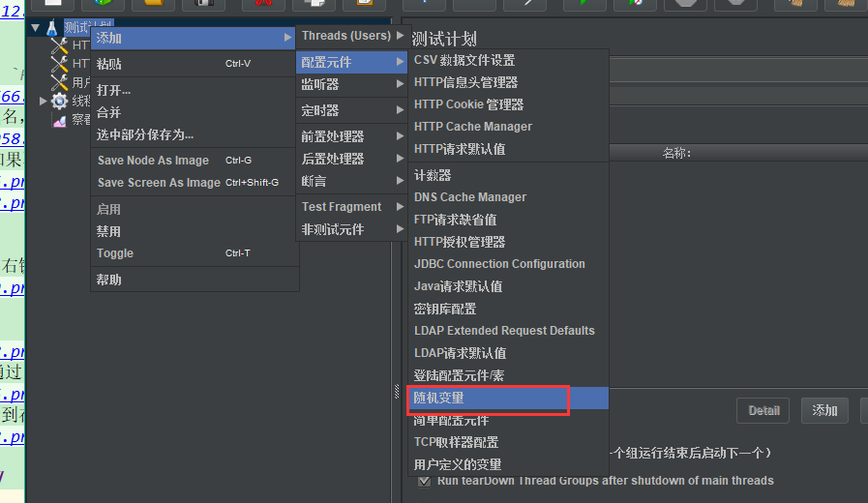Screen dimensions: 868x503
Task: Add FTP请求缺省值 element
Action: (x=508, y=220)
